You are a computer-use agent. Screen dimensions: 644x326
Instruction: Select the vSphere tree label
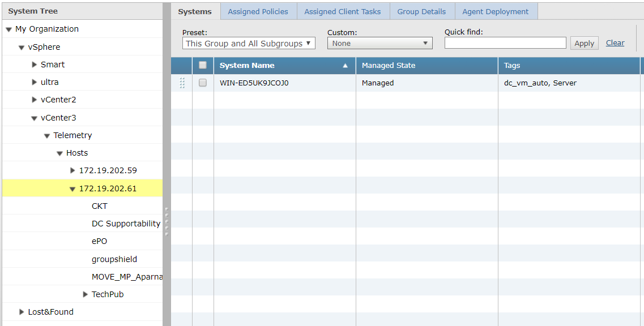[x=44, y=47]
